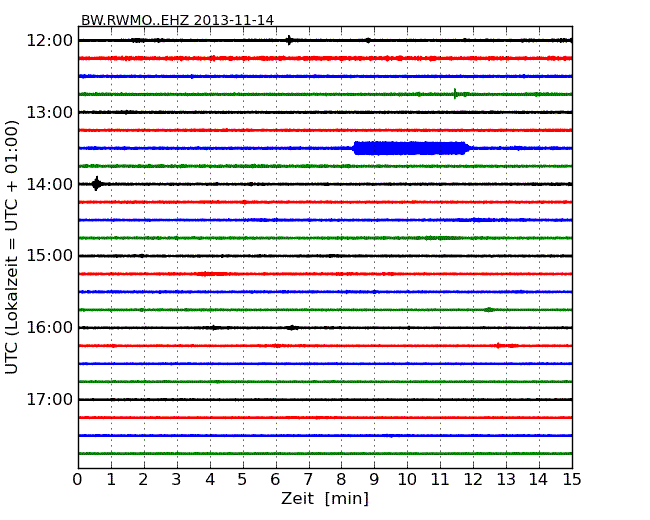Click the x-axis tick label 15
The height and width of the screenshot is (520, 650).
click(x=572, y=480)
